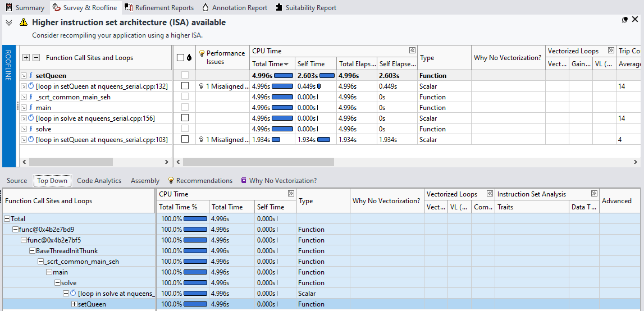This screenshot has height=311, width=644.
Task: Check the box for solve loop at line 156
Action: click(x=185, y=118)
